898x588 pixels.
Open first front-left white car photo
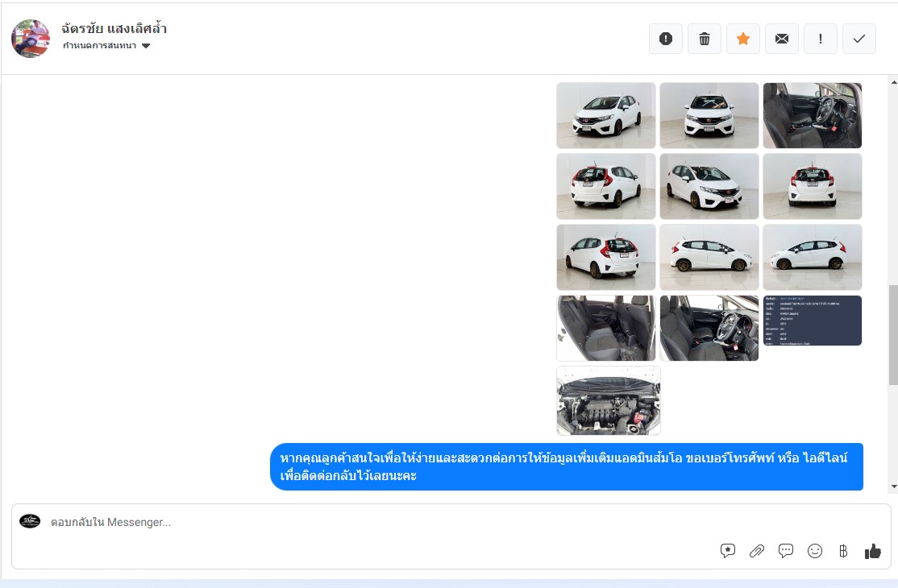606,115
